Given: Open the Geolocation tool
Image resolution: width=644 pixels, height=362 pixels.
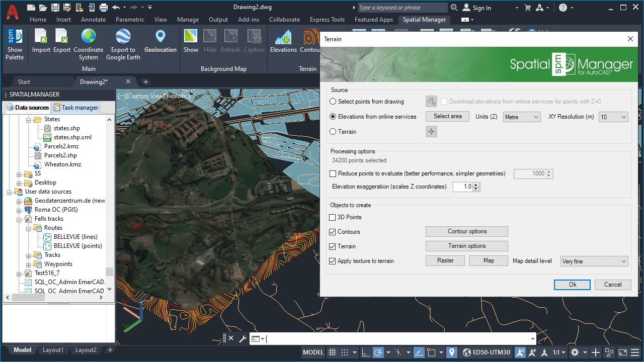Looking at the screenshot, I should [x=160, y=41].
